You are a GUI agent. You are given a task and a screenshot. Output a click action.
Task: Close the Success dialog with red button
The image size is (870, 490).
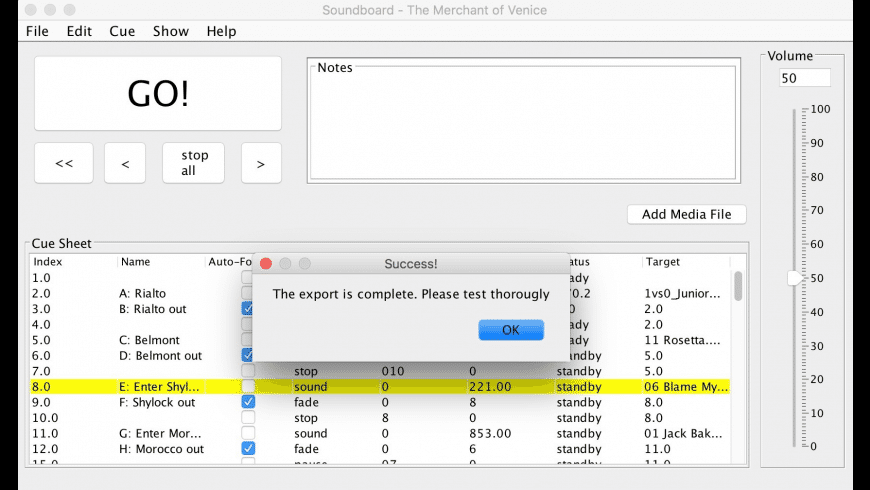pos(266,264)
